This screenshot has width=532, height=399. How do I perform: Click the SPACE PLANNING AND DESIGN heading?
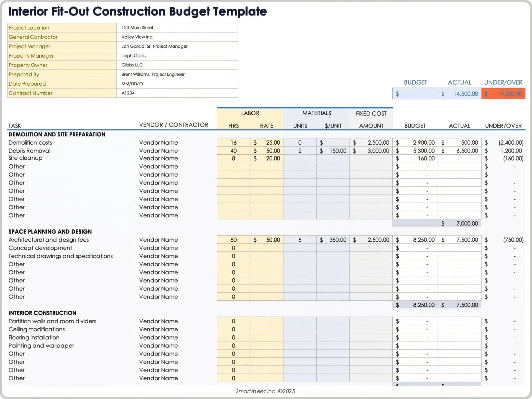coord(50,232)
